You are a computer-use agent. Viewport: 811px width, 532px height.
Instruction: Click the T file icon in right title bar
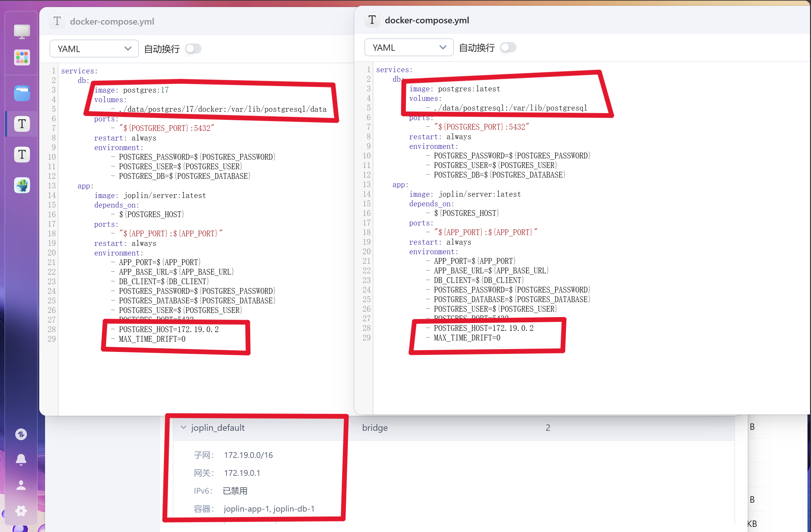[372, 20]
